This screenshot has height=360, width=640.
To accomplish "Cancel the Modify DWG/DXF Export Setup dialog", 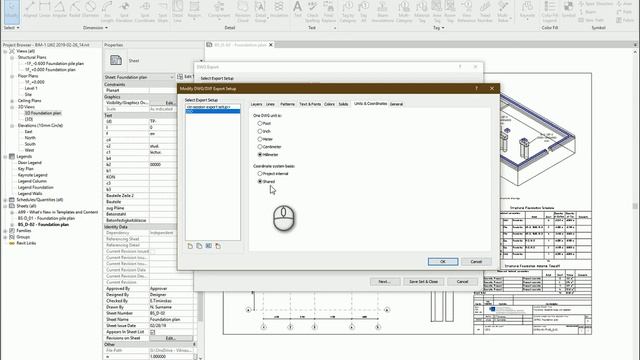I will 476,262.
